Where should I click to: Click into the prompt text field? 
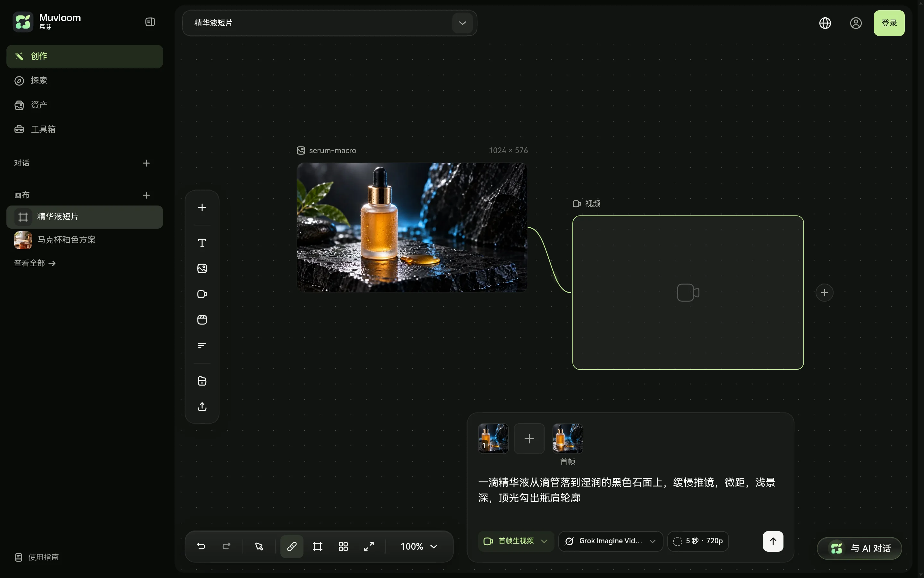click(x=630, y=490)
